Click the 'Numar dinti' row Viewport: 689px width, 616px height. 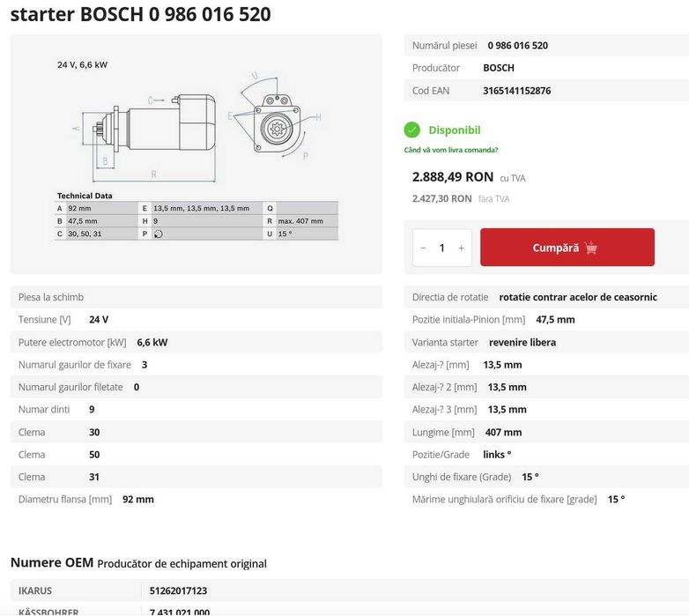click(196, 410)
